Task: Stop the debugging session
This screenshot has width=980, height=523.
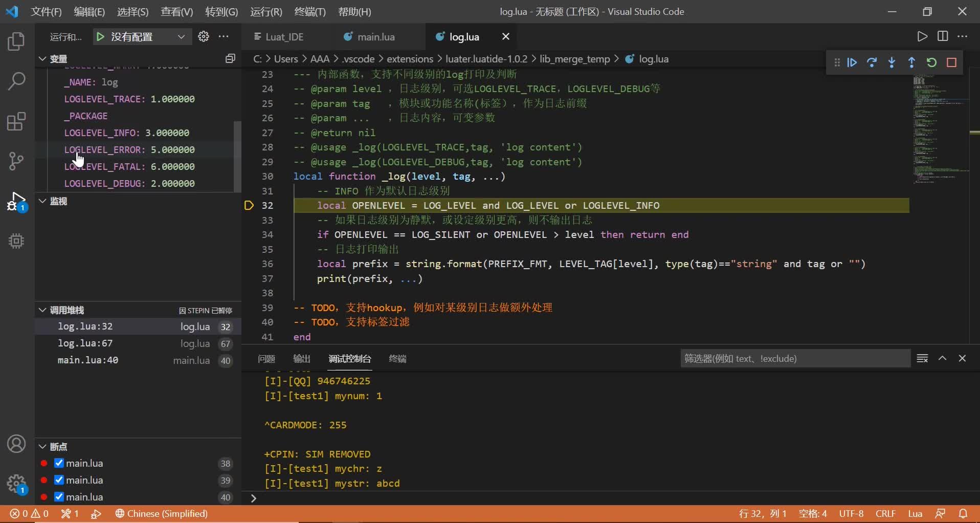Action: click(x=951, y=62)
